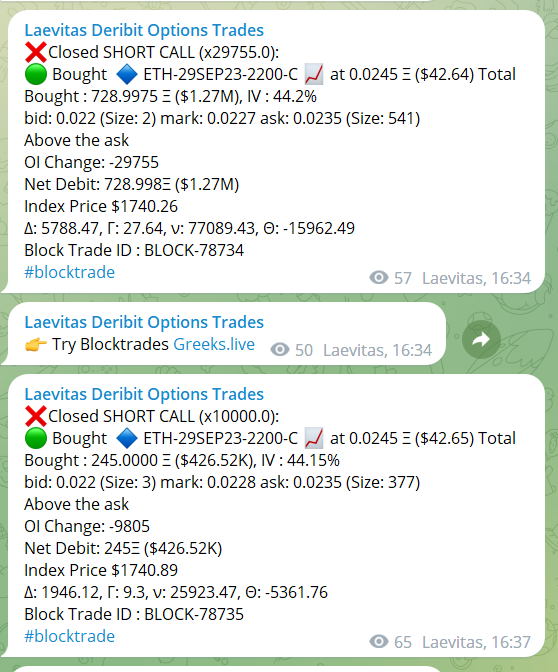Click blue diamond emoji in $42.64 message
Viewport: 558px width, 672px height.
pos(127,75)
